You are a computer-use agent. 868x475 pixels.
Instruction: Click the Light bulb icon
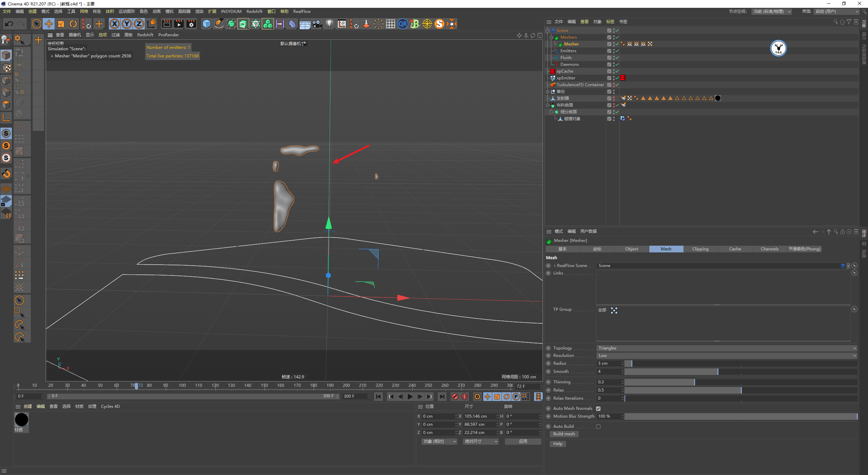[329, 24]
